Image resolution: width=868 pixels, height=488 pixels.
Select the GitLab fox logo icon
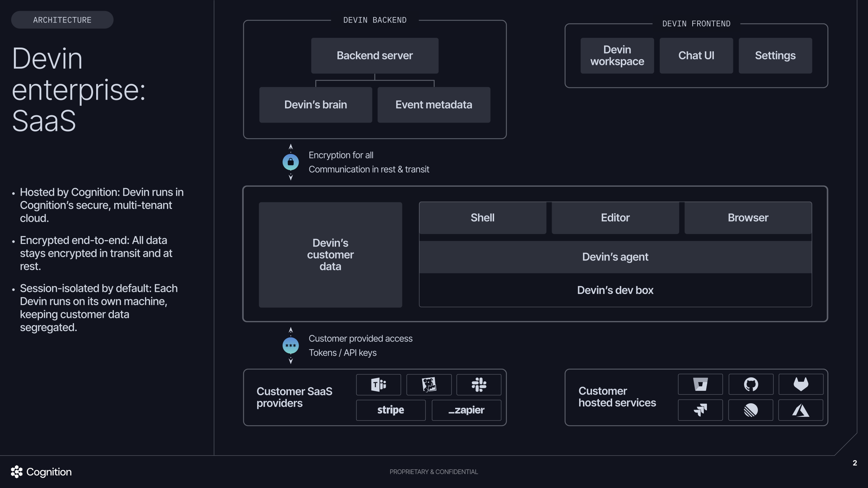coord(801,384)
